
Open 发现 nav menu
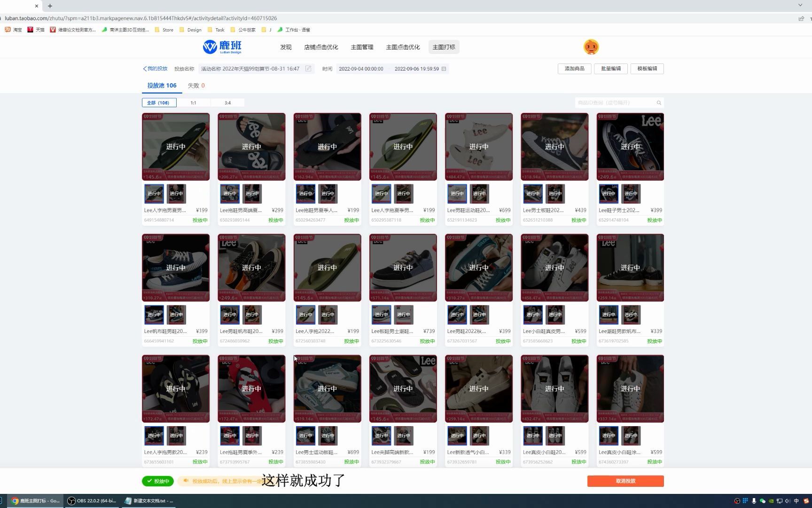pos(286,47)
